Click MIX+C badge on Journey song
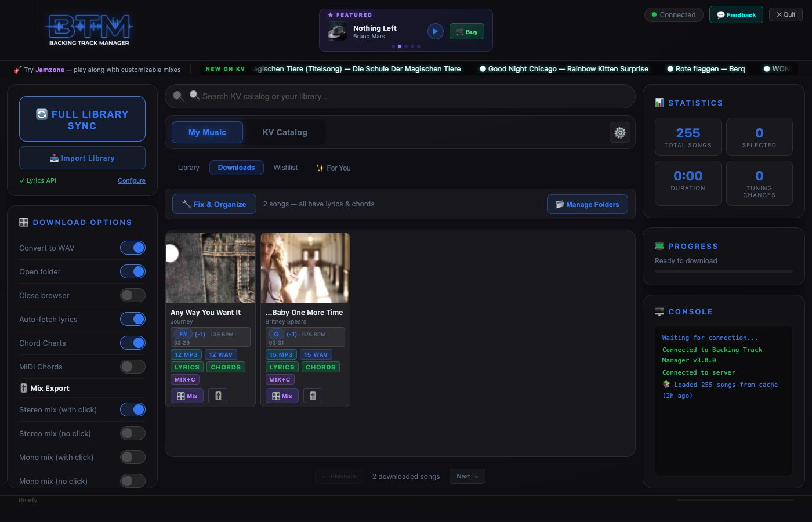 (x=185, y=379)
